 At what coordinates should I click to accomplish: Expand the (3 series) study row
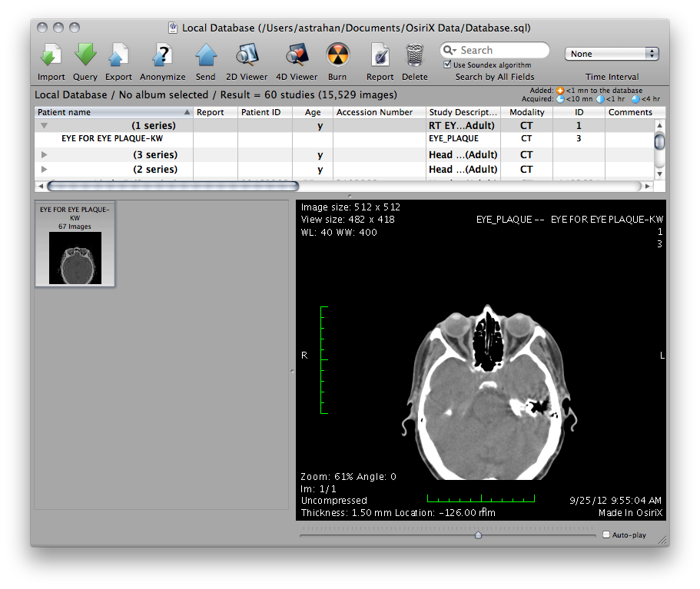tap(44, 155)
